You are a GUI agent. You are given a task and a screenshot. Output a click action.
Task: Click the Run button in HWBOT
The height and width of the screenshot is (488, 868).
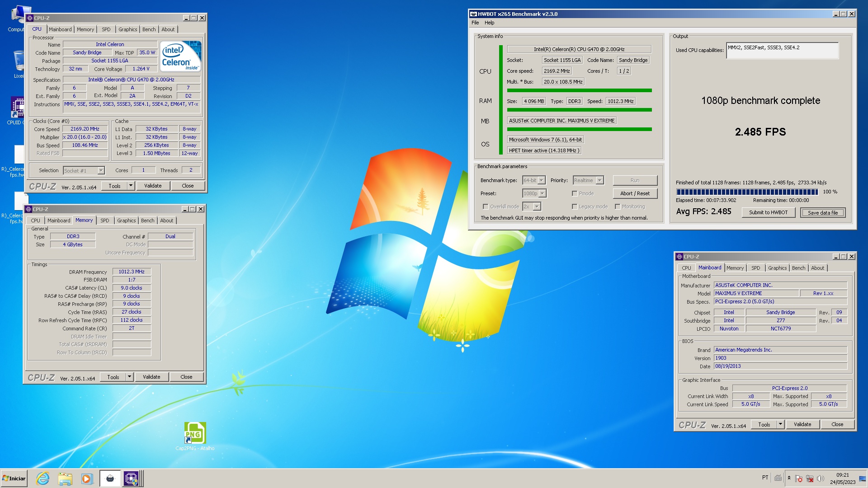(635, 180)
